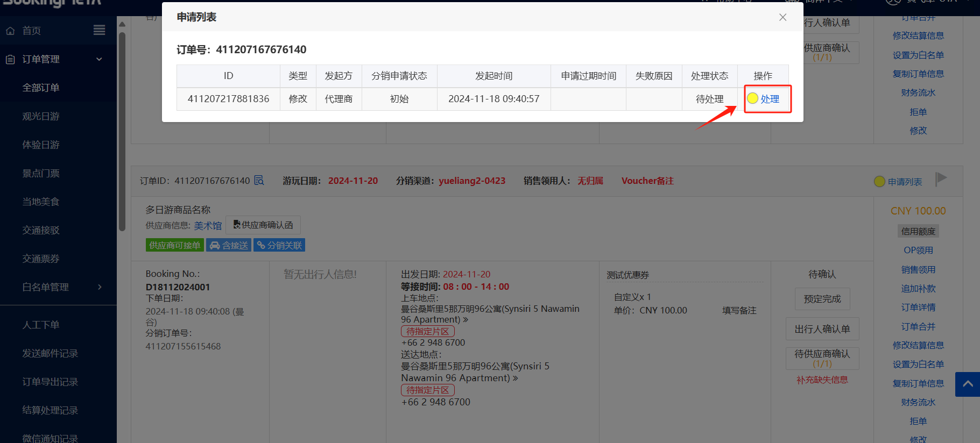
Task: Click the 预定完成 button
Action: [x=822, y=299]
